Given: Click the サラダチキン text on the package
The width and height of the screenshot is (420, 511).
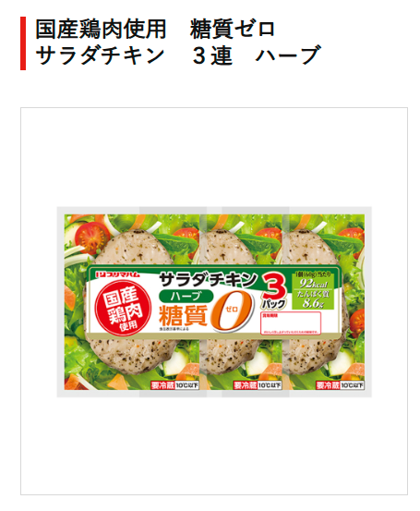Looking at the screenshot, I should tap(209, 280).
